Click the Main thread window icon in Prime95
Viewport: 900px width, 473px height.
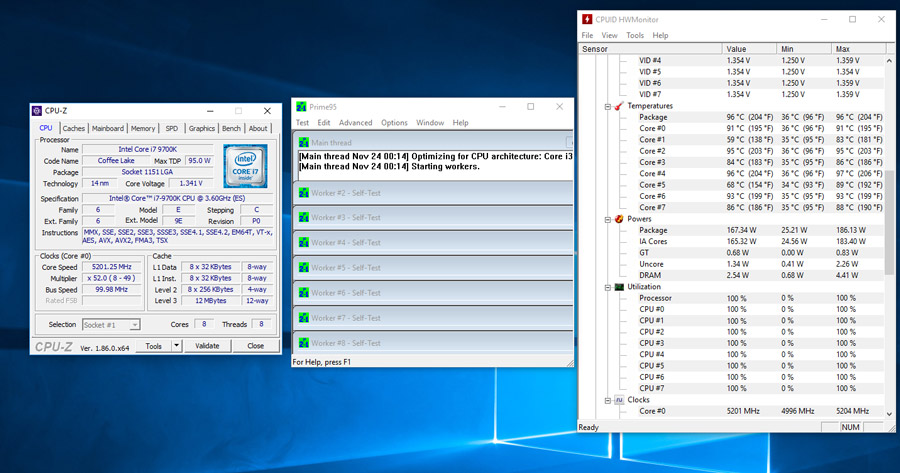[x=304, y=142]
